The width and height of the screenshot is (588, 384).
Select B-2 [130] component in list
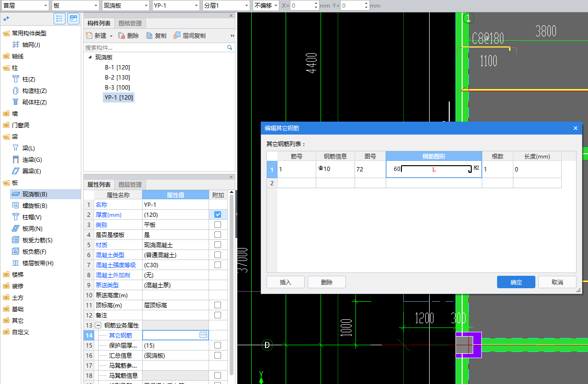(117, 77)
